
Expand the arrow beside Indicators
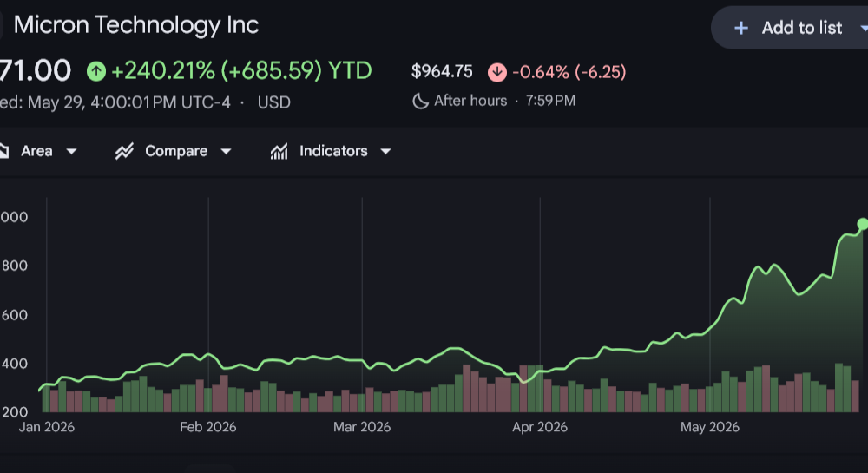[x=386, y=151]
